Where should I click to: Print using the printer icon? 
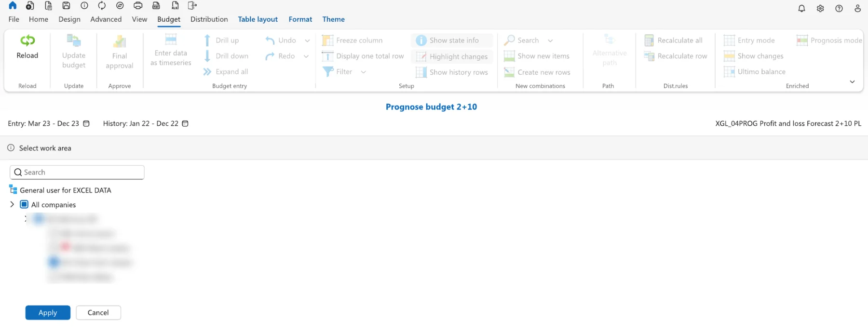click(x=138, y=6)
